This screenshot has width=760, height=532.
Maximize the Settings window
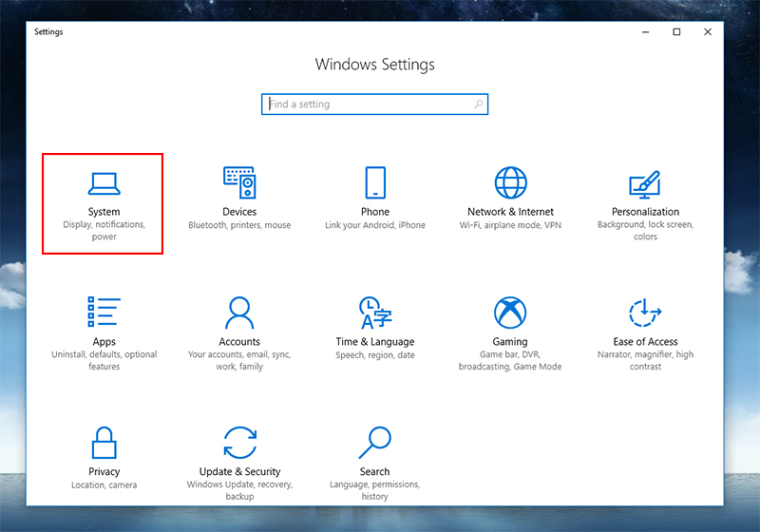tap(676, 32)
